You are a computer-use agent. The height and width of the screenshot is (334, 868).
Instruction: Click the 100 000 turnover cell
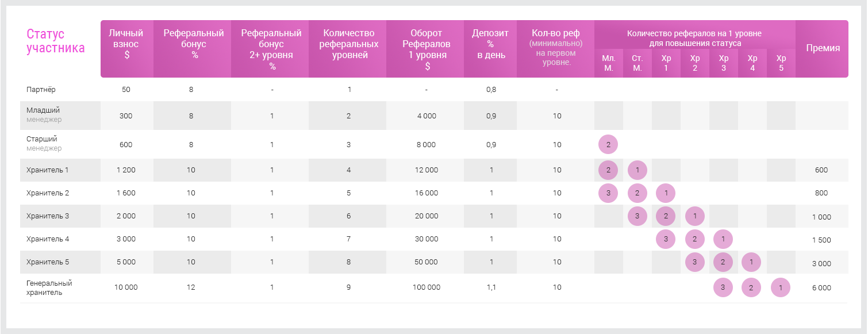point(427,287)
